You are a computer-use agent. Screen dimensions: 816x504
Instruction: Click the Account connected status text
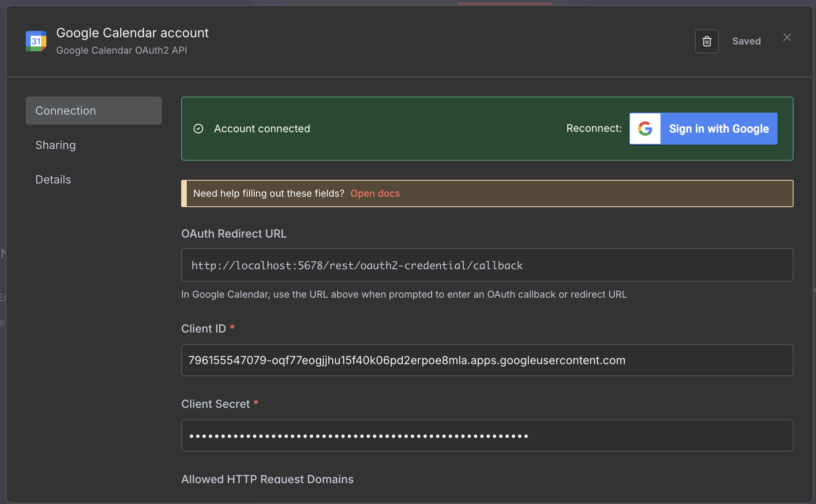point(262,129)
